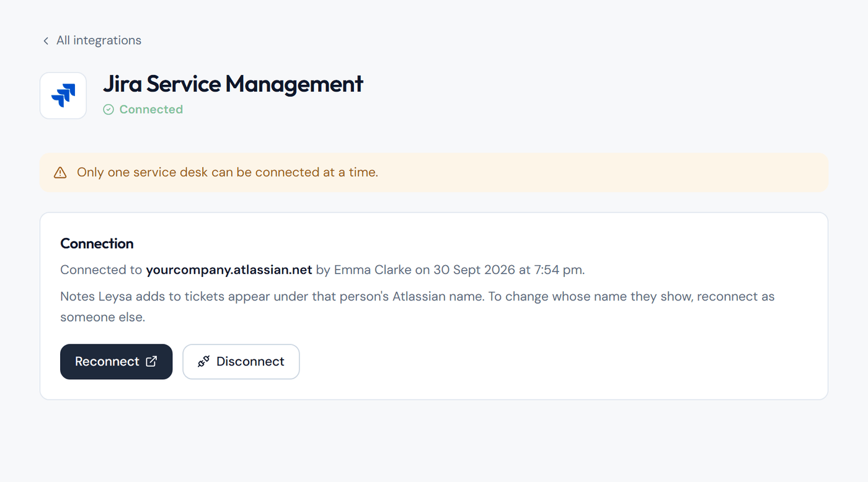Click the Connected status checkmark icon

(108, 110)
